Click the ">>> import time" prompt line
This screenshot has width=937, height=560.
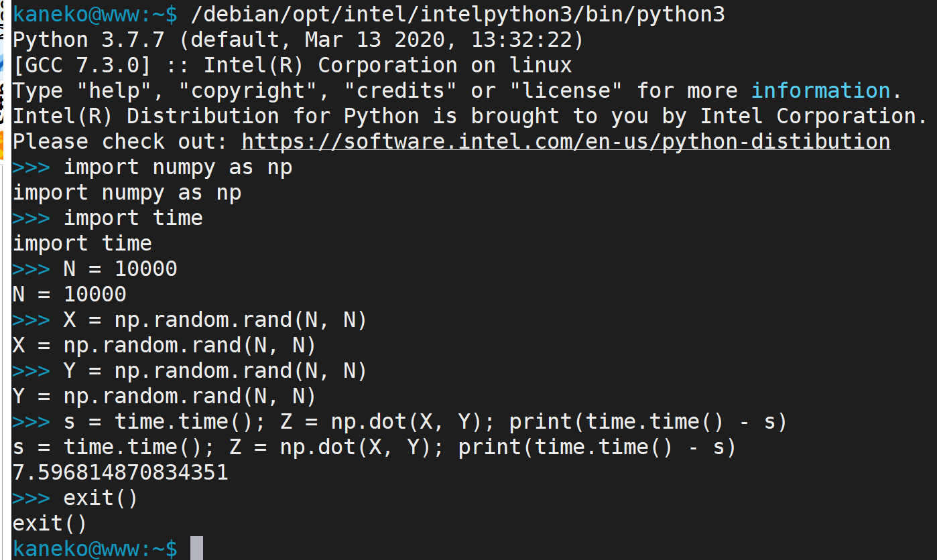(x=108, y=218)
